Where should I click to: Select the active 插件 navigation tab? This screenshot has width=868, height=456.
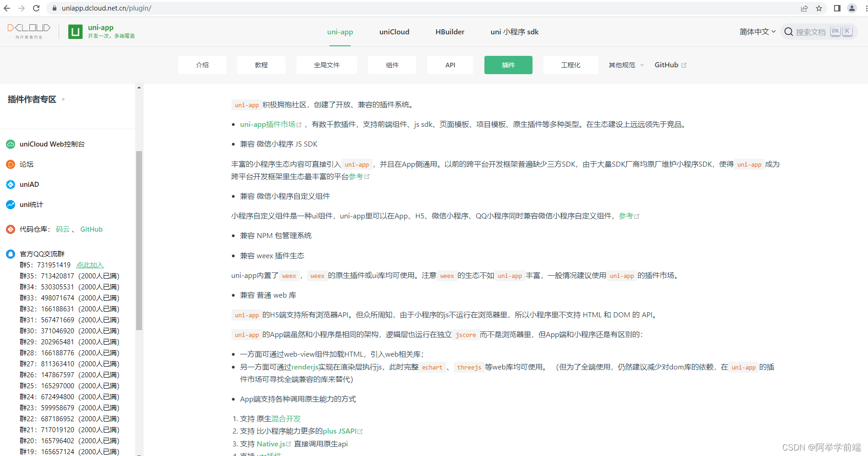[x=508, y=65]
